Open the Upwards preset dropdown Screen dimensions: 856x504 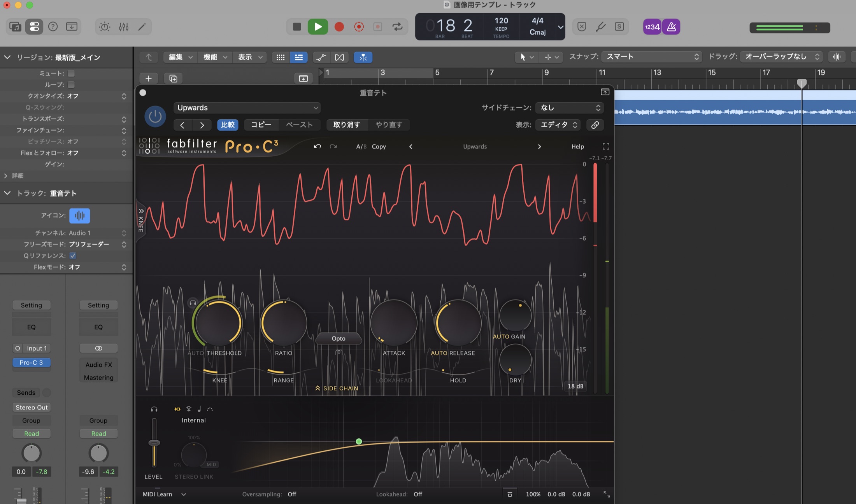point(247,108)
